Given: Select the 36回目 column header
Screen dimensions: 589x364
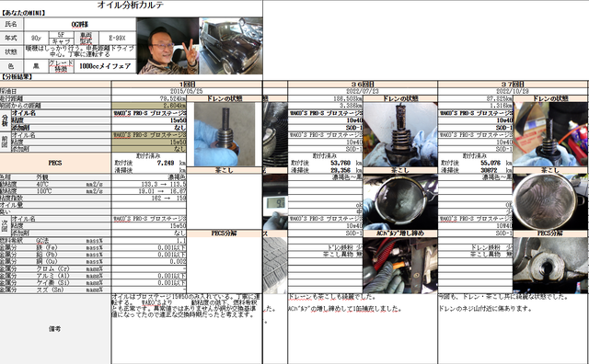Looking at the screenshot, I should click(x=363, y=84).
